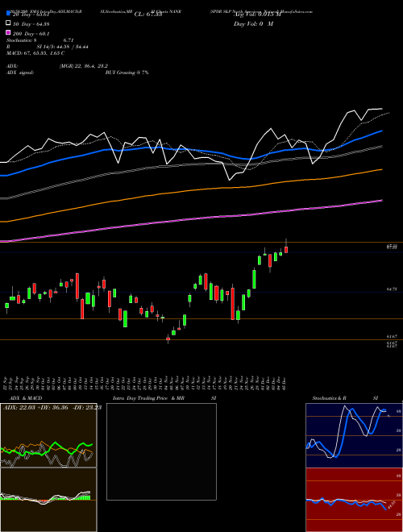Screen dimensions: 403x532
Task: Click the 'Stochastics & R' panel title
Action: tap(329, 398)
